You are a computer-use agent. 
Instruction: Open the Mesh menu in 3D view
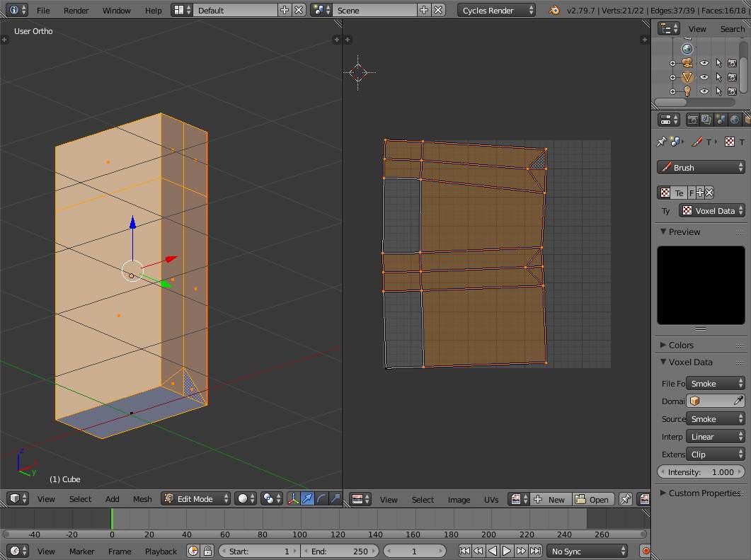[x=142, y=498]
